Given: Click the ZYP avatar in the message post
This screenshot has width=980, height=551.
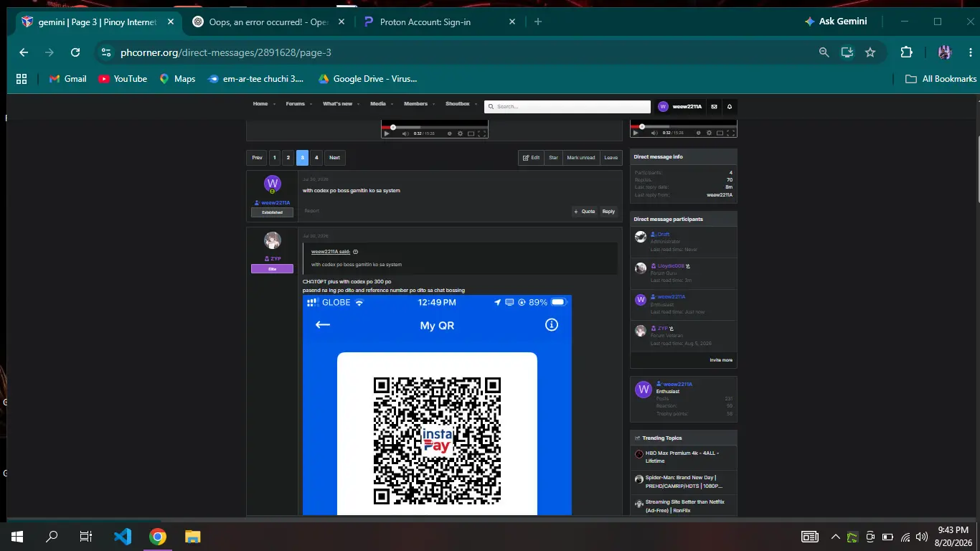Looking at the screenshot, I should click(272, 240).
